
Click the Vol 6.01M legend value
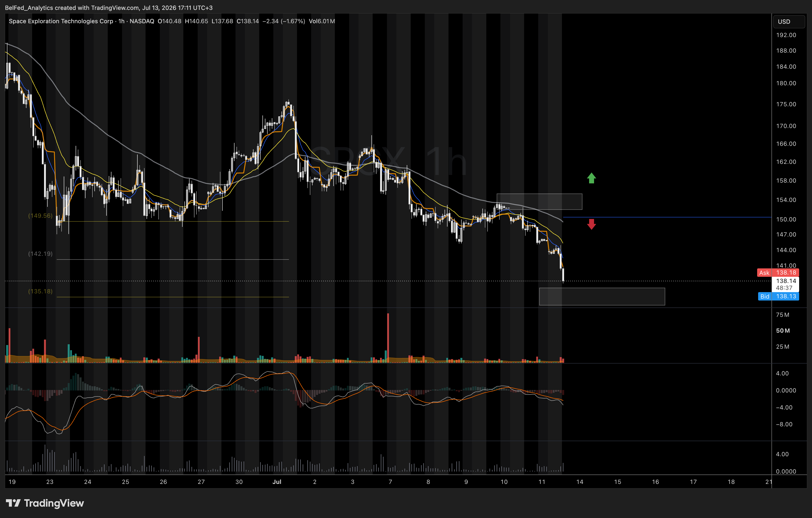(322, 21)
